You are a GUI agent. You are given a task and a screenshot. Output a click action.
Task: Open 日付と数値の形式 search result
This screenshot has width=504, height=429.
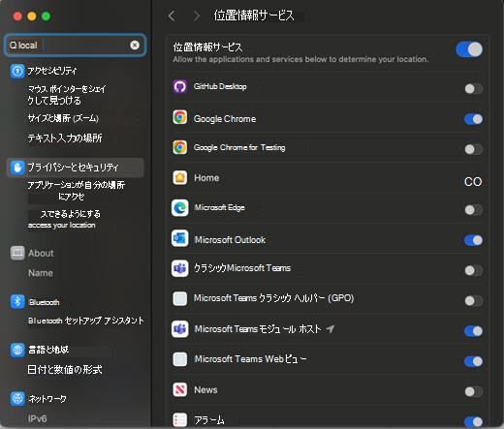pos(65,369)
